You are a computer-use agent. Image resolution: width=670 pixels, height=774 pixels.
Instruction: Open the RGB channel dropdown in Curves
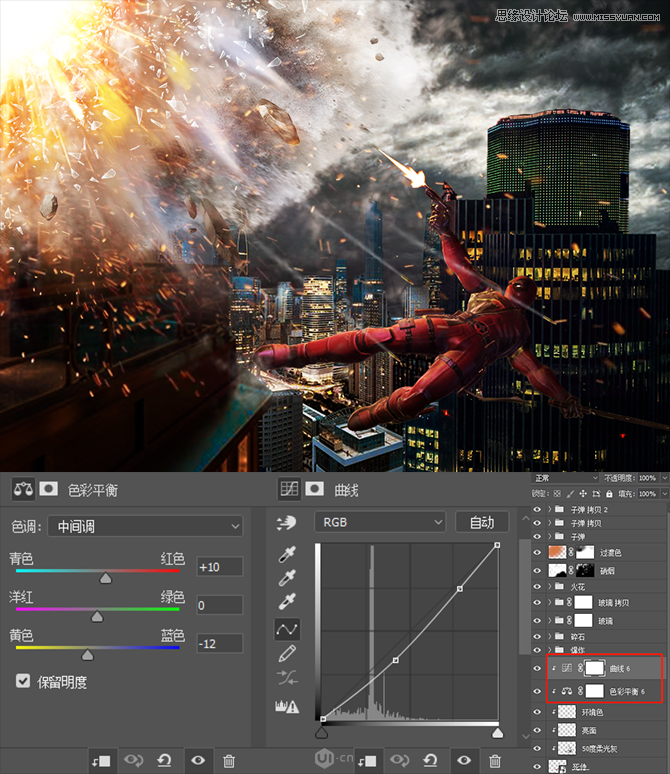pos(380,522)
